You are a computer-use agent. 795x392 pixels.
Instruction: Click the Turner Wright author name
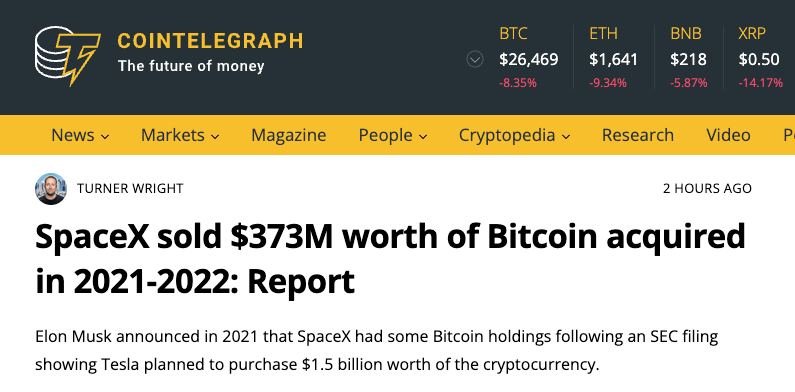pyautogui.click(x=130, y=189)
